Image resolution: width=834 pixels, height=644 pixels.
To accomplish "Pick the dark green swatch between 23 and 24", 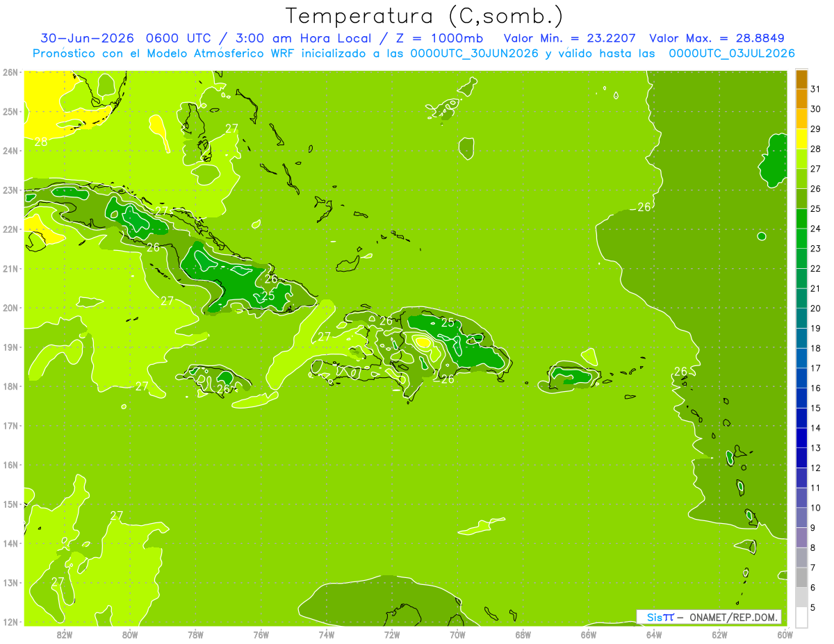I will tap(801, 238).
